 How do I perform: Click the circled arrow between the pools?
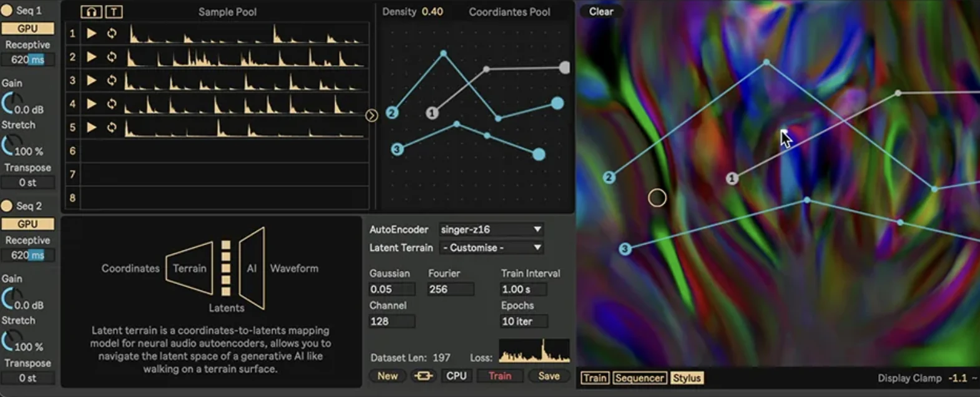click(371, 115)
